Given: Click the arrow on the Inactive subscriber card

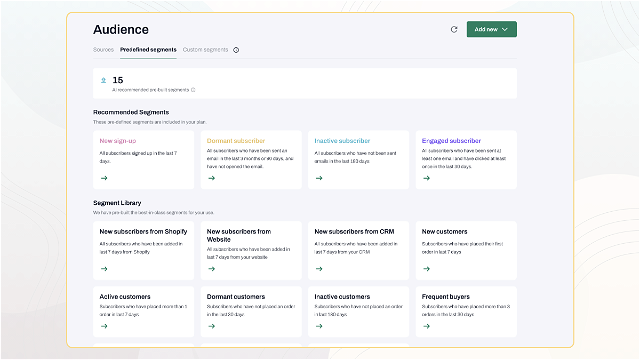Looking at the screenshot, I should point(319,178).
